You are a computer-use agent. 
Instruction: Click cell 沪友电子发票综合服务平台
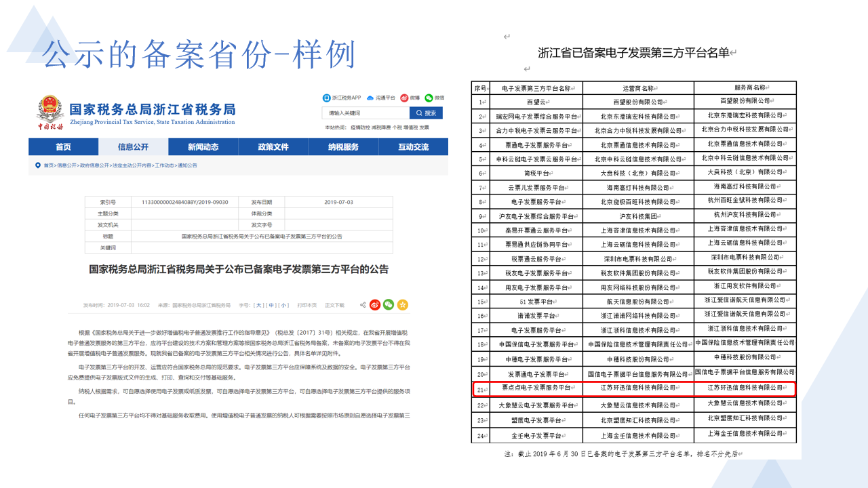536,216
